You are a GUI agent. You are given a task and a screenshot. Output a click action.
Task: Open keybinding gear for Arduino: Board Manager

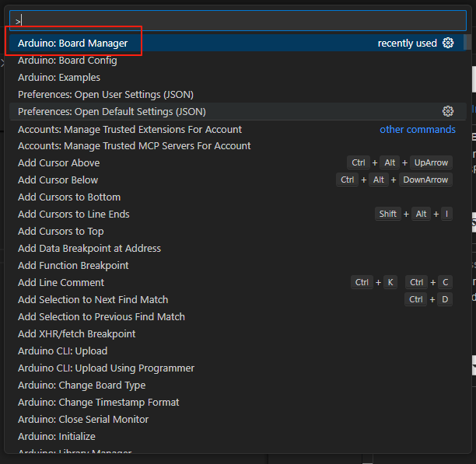tap(448, 43)
